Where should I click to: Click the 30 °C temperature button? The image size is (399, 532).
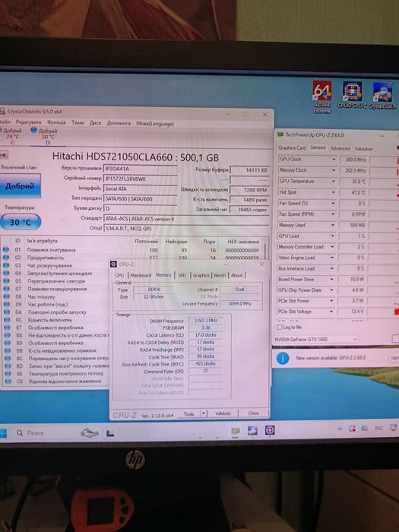click(21, 222)
